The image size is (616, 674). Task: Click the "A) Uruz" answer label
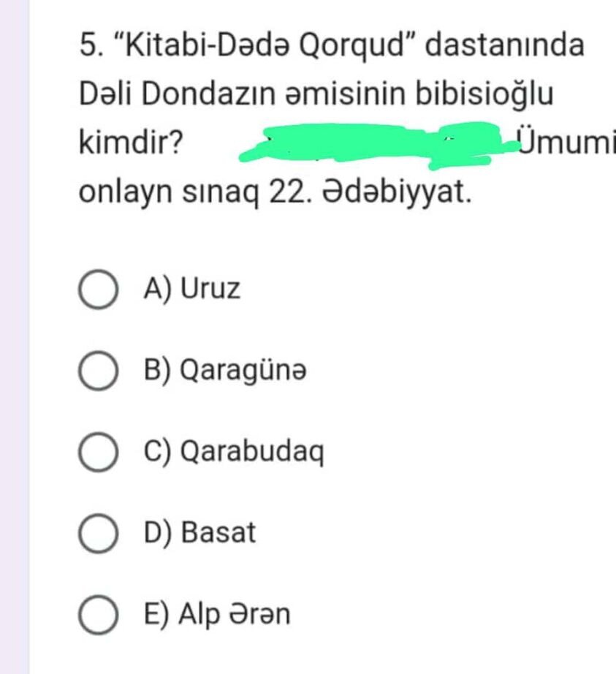192,289
